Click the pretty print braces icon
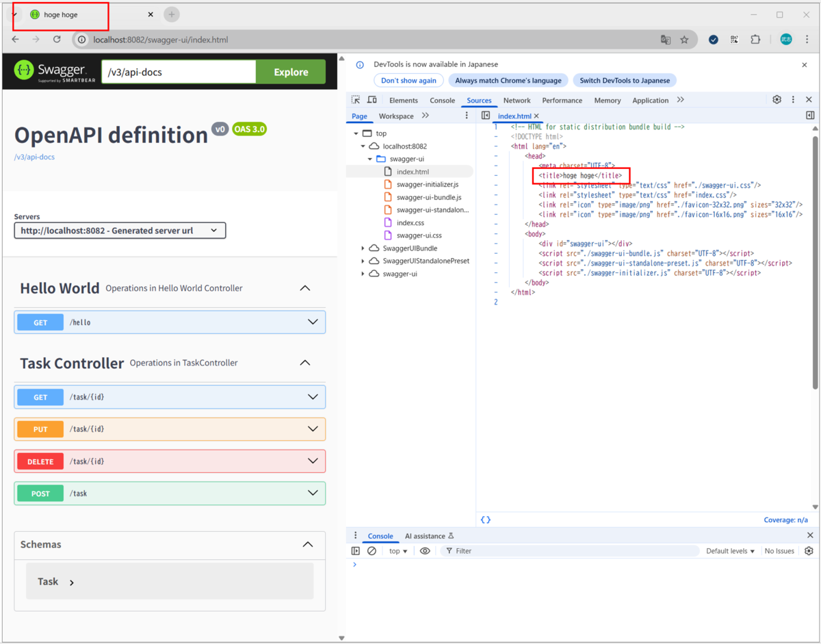The height and width of the screenshot is (644, 821). pyautogui.click(x=486, y=520)
